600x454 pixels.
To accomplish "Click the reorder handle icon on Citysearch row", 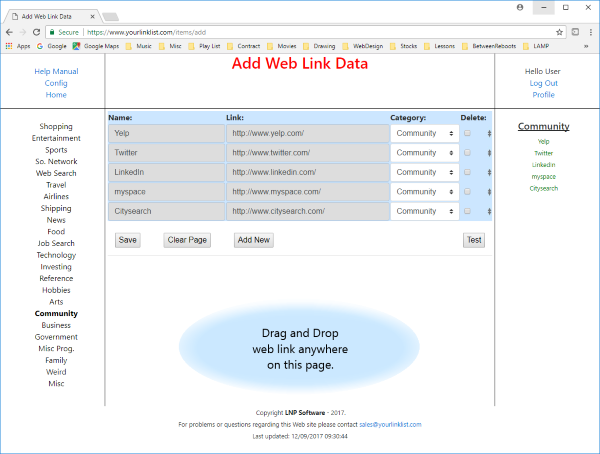I will click(489, 211).
